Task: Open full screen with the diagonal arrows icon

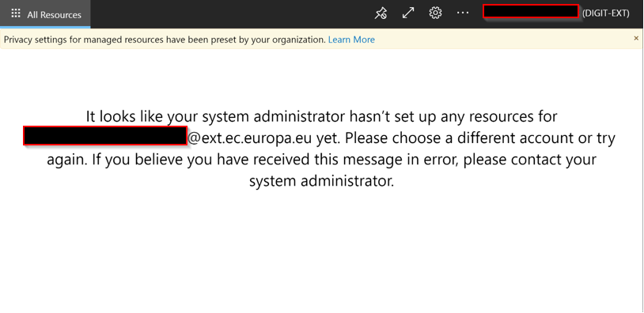Action: point(407,13)
